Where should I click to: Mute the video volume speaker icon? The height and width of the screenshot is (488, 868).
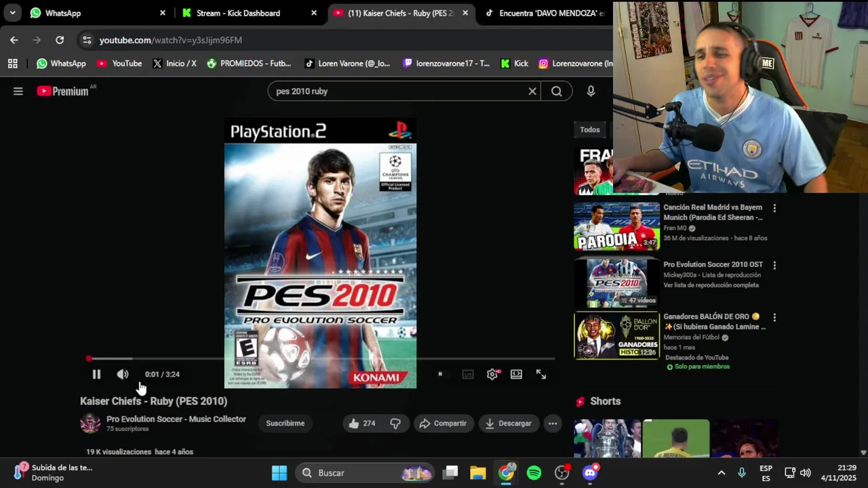pos(123,374)
